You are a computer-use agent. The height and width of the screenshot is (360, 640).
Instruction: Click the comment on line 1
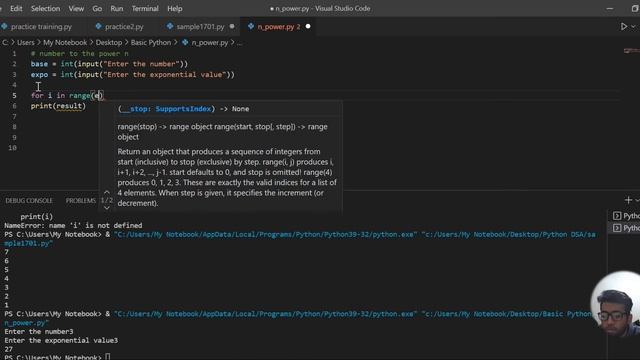click(80, 53)
